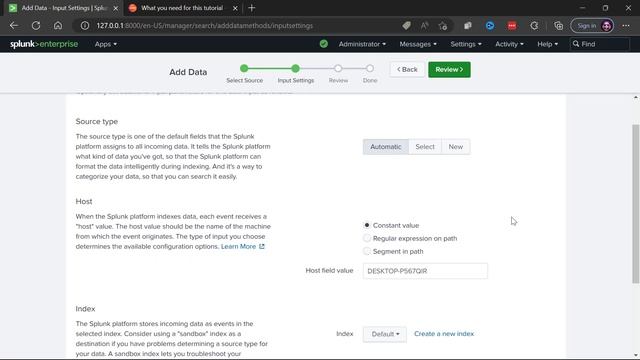This screenshot has width=640, height=360.
Task: Click the green Review button
Action: (449, 69)
